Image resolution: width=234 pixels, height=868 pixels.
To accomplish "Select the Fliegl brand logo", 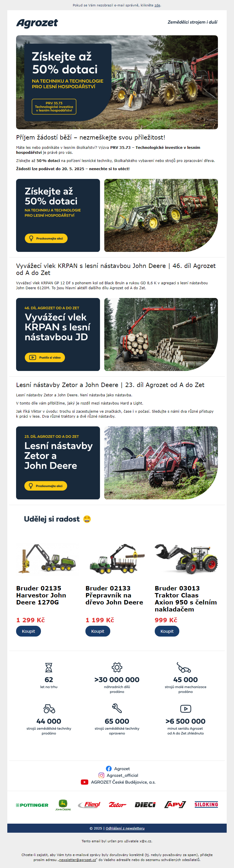I will tap(90, 805).
